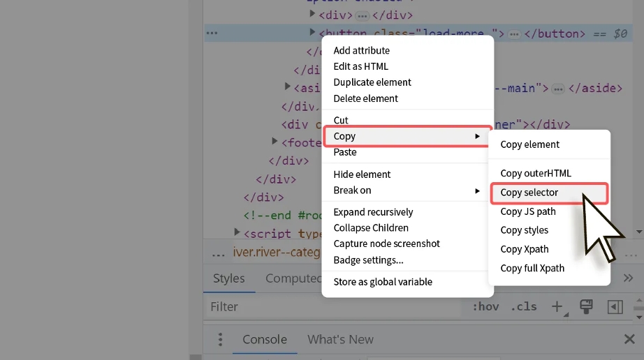
Task: Switch to the What's New tab
Action: (340, 340)
